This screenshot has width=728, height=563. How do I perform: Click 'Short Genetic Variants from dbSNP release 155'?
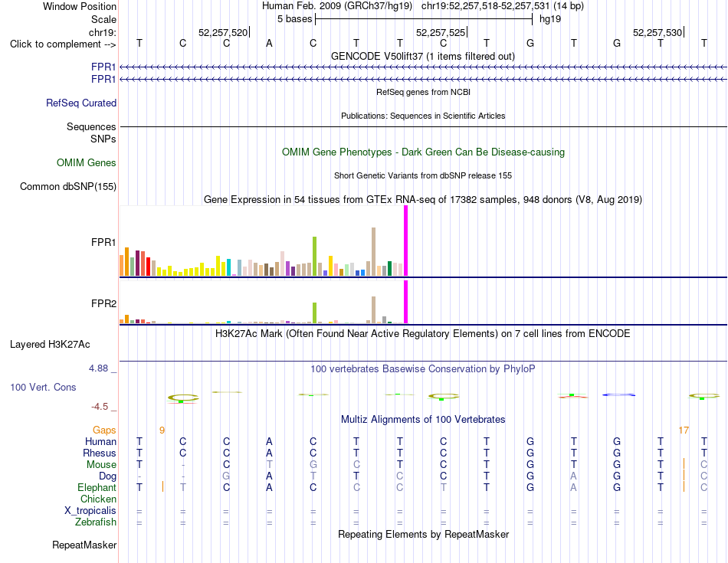(423, 175)
